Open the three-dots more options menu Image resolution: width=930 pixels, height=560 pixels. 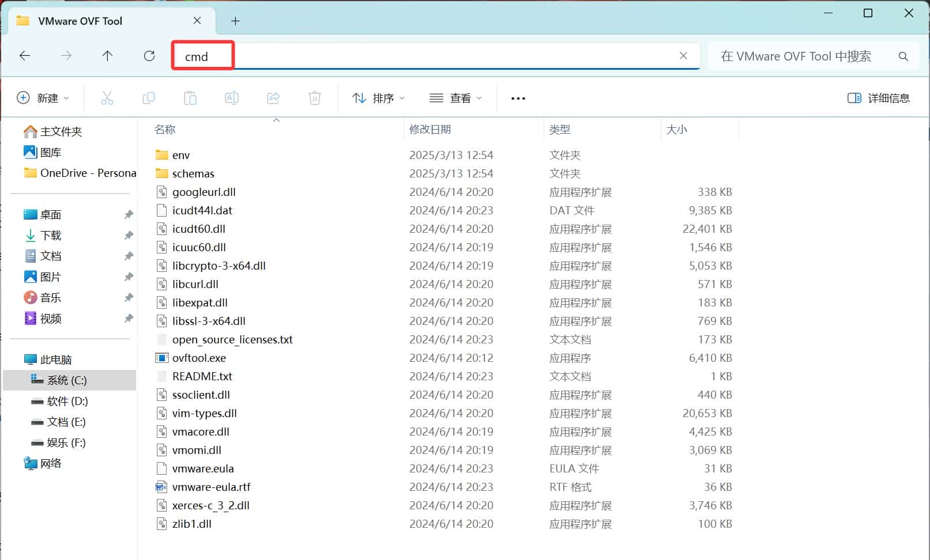[518, 99]
